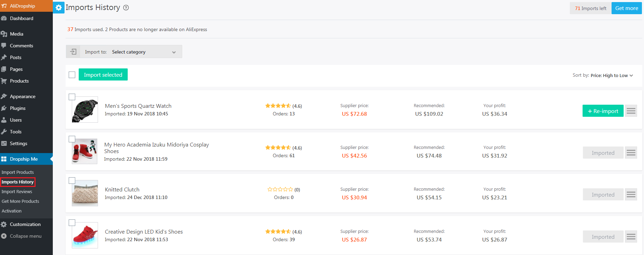Click the AliDropship logo icon
This screenshot has width=644, height=255.
(4, 6)
